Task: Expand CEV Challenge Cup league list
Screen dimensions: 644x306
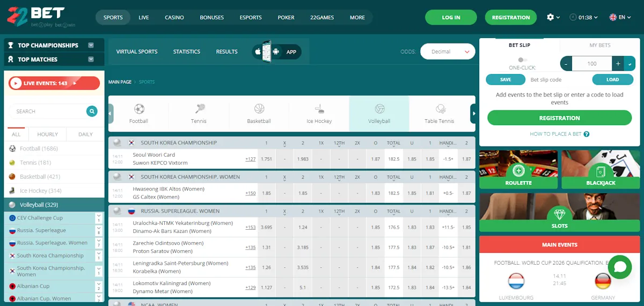Action: click(99, 218)
